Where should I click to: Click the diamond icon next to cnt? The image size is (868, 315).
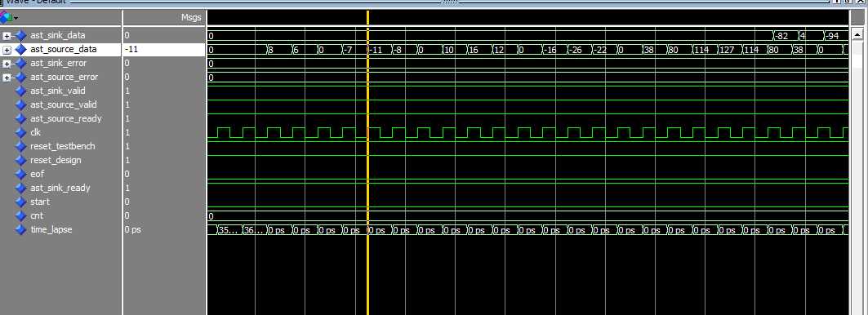21,215
